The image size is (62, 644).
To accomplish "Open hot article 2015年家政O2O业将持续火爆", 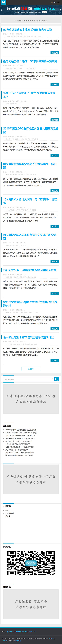I will coord(21,430).
